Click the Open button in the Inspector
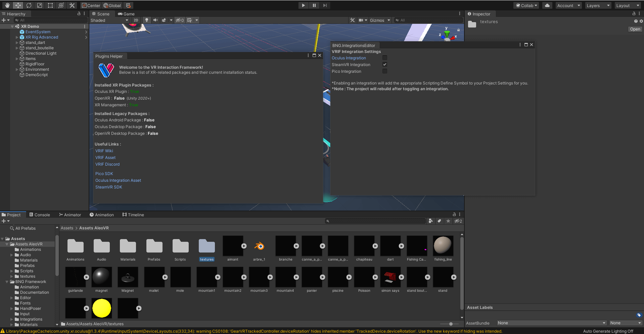644x334 pixels. [635, 29]
